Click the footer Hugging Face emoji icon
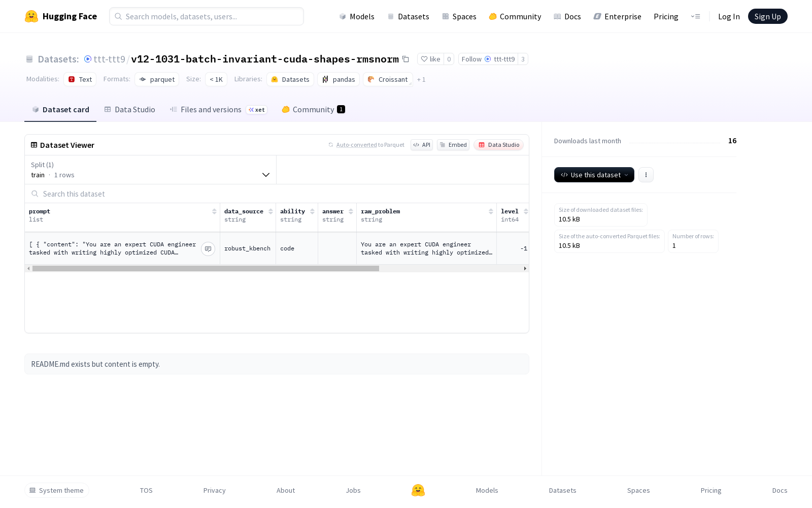Screen dimensions: 812x508 coord(418,490)
